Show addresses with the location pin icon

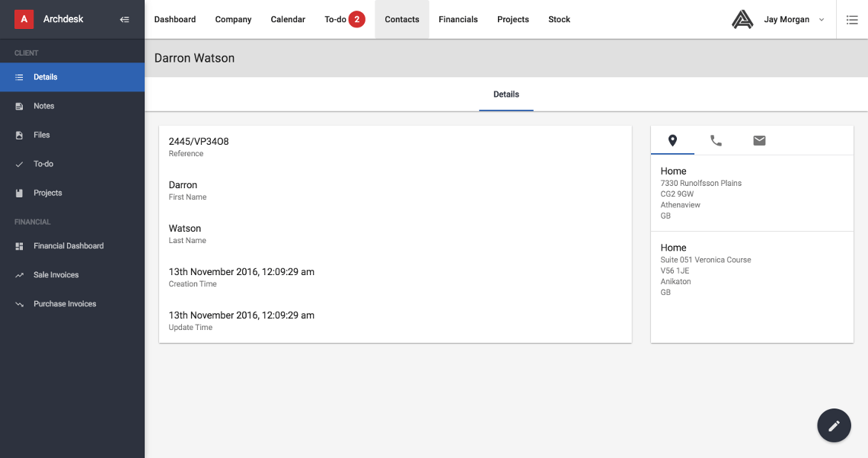click(672, 141)
